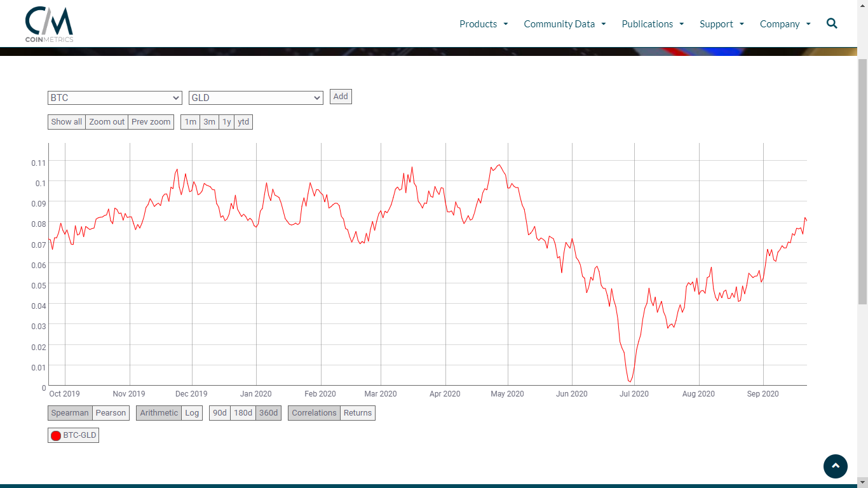Set chart range to ytd
868x488 pixels.
pyautogui.click(x=243, y=122)
